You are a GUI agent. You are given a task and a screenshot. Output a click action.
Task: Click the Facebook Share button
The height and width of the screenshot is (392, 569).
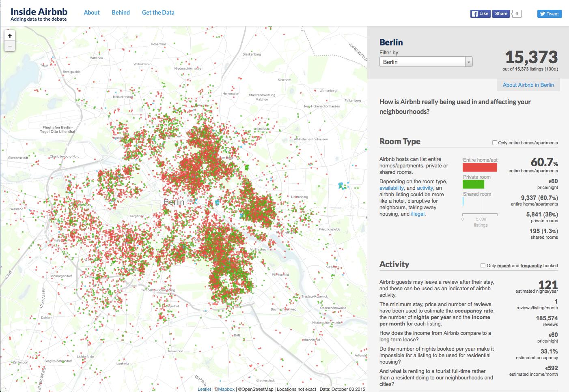tap(501, 14)
